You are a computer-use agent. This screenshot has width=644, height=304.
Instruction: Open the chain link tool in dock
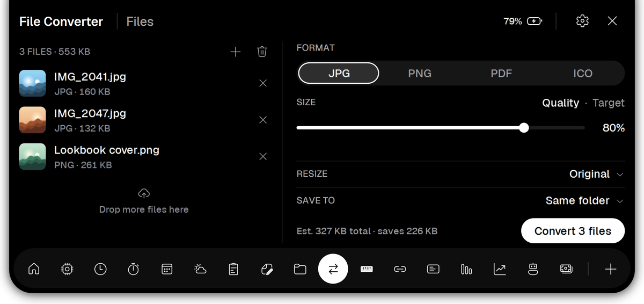(400, 269)
